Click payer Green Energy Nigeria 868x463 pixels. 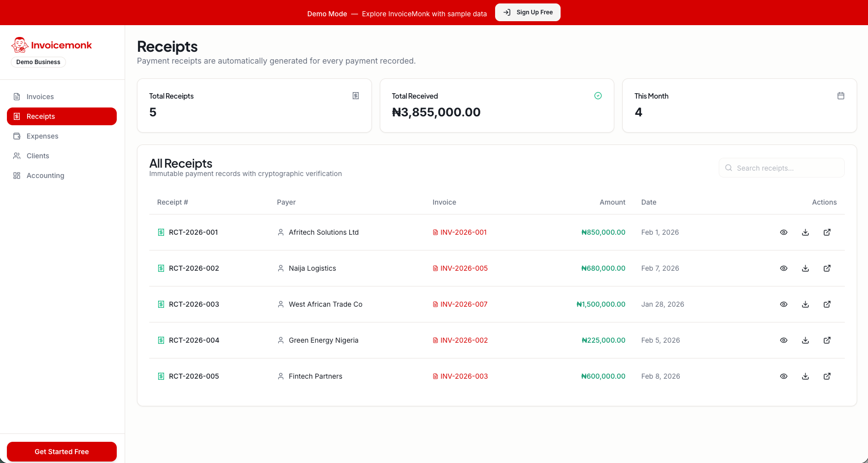coord(324,340)
